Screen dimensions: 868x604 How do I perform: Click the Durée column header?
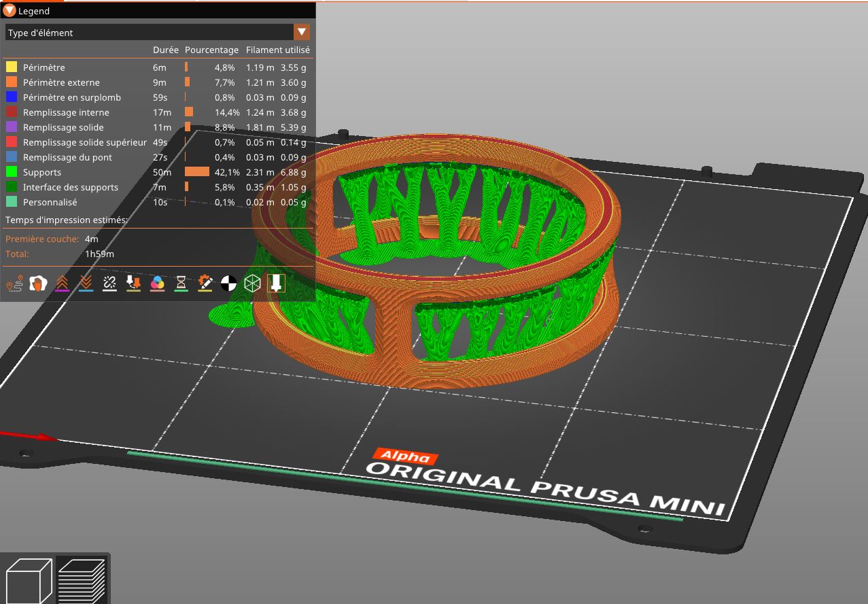tap(166, 50)
